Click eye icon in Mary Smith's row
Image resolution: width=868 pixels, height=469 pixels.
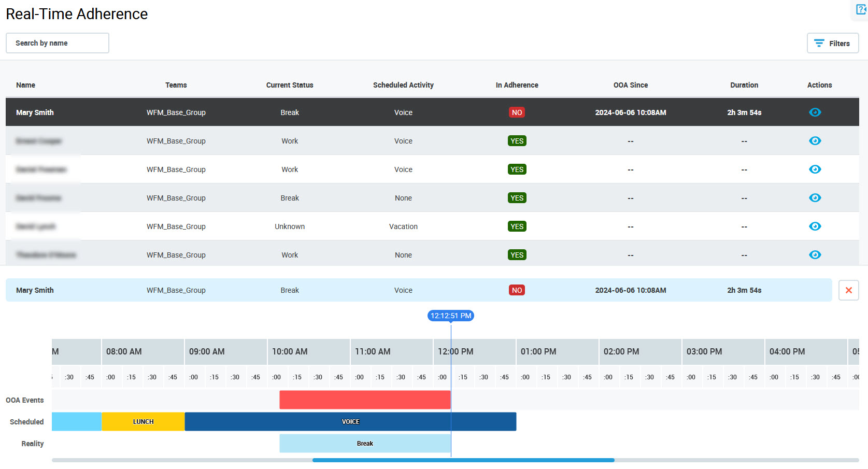pyautogui.click(x=815, y=112)
